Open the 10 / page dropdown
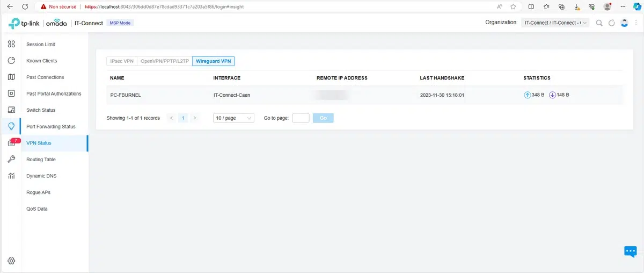644x273 pixels. tap(233, 118)
